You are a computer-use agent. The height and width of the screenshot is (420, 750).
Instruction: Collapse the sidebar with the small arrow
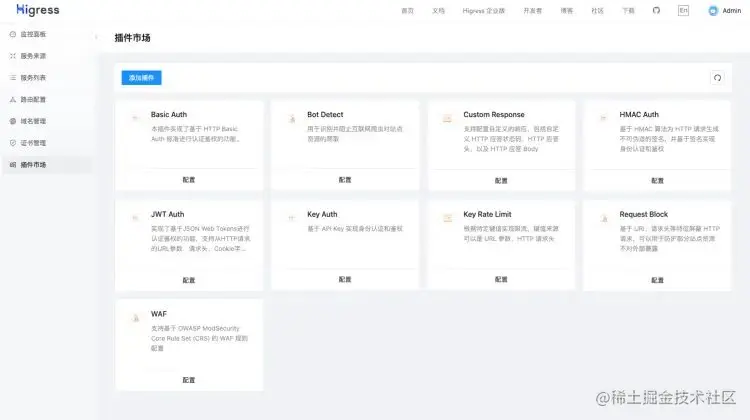click(x=96, y=37)
